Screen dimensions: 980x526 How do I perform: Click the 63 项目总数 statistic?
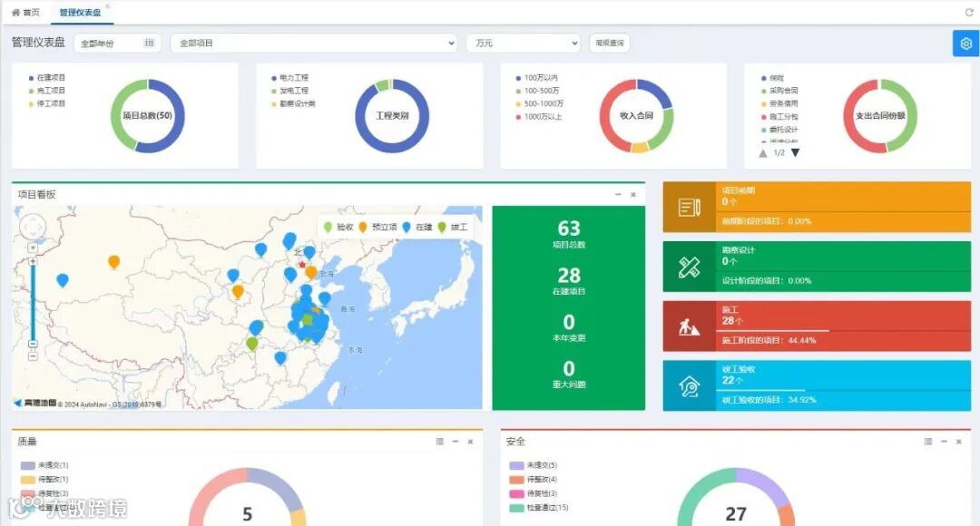coord(569,233)
